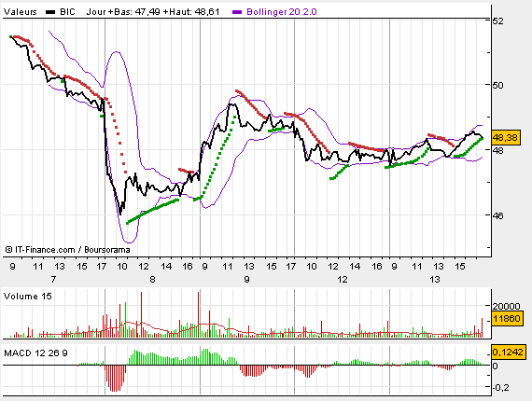Image resolution: width=532 pixels, height=401 pixels.
Task: Click the 48 price axis label
Action: point(498,150)
